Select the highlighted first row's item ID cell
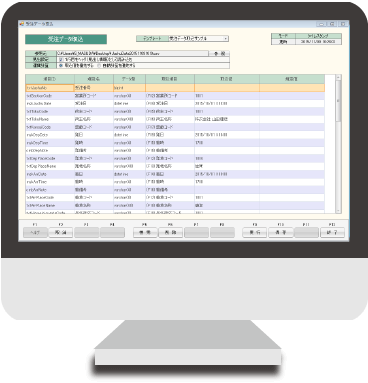Image resolution: width=368 pixels, height=383 pixels. 50,88
